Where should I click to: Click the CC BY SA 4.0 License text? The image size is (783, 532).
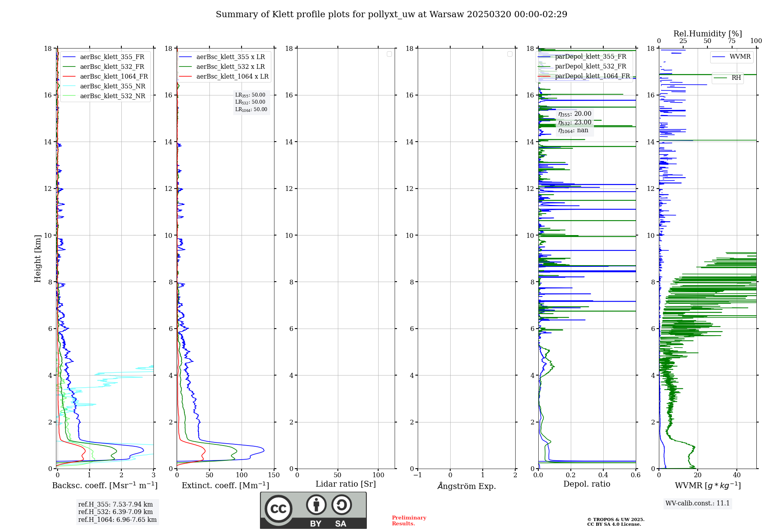click(614, 525)
